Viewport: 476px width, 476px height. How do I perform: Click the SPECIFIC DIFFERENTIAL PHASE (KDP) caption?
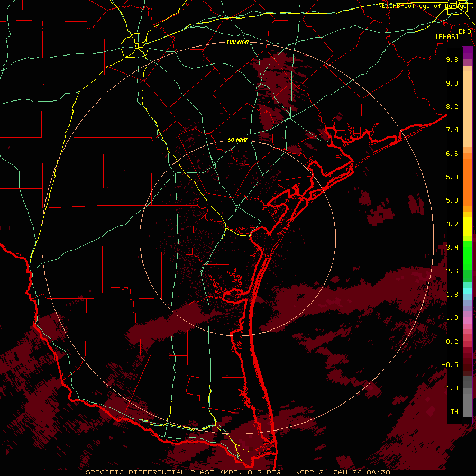(165, 472)
